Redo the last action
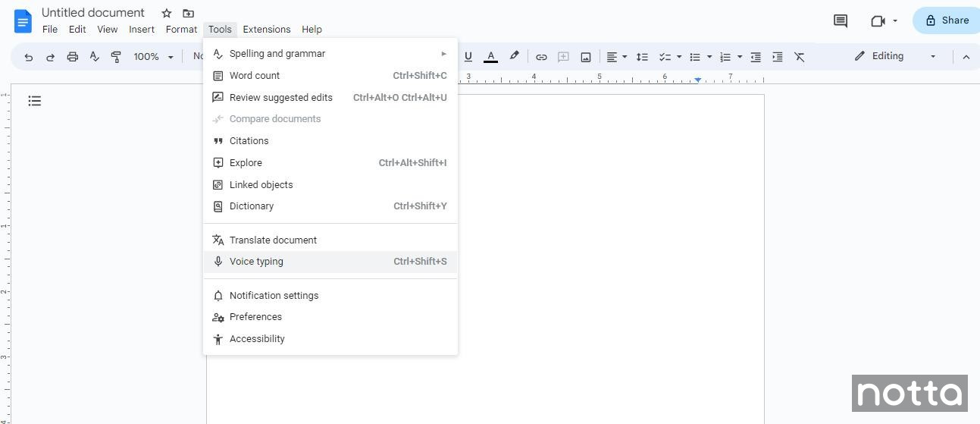This screenshot has width=980, height=424. point(50,57)
